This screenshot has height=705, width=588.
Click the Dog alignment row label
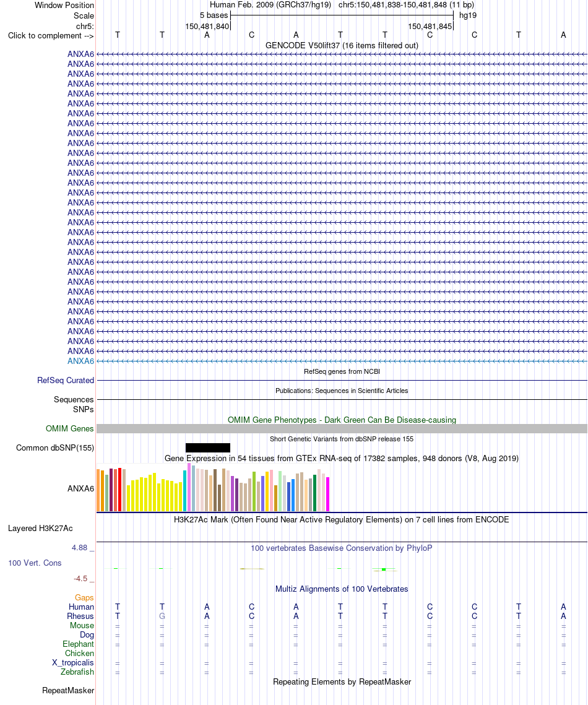[x=87, y=635]
